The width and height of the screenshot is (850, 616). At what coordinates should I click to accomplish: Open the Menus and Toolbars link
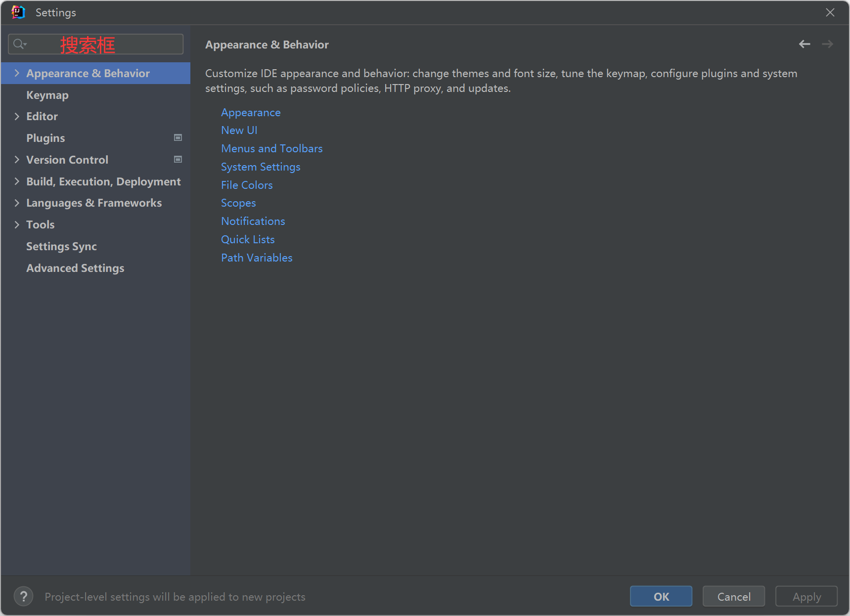coord(272,148)
